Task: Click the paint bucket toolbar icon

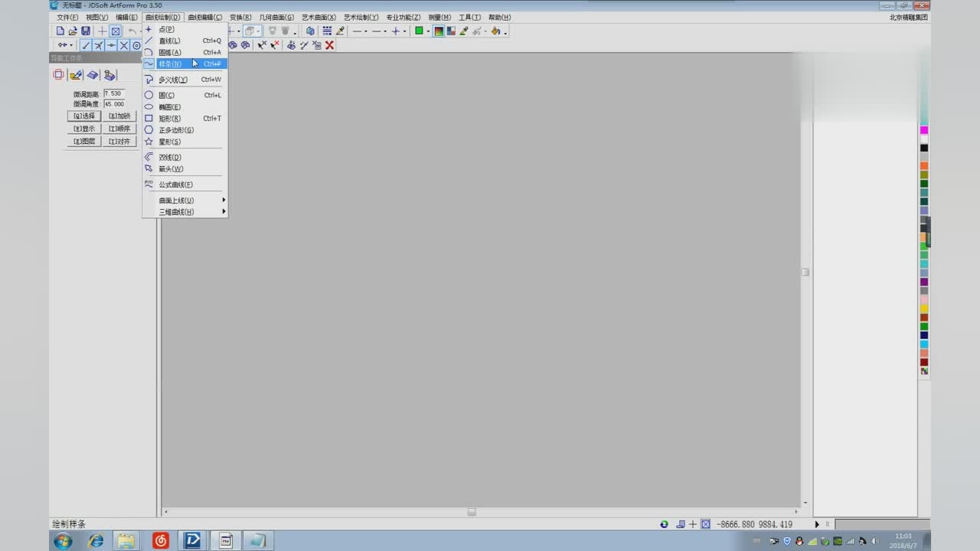Action: tap(495, 31)
